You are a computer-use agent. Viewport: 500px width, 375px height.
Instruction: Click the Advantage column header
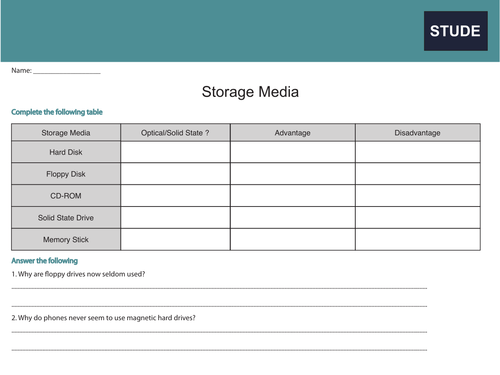click(293, 133)
